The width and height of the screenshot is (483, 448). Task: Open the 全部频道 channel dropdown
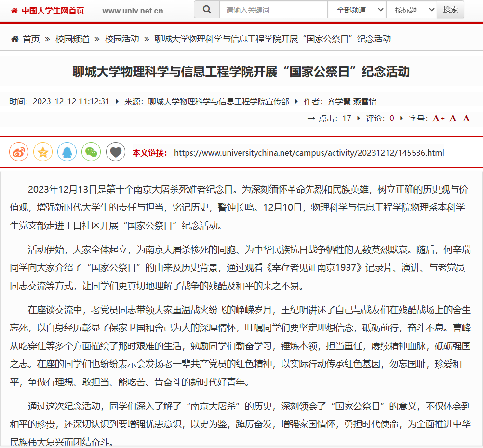coord(357,9)
